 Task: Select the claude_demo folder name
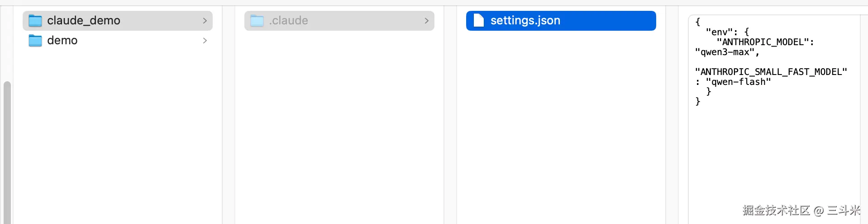tap(84, 20)
